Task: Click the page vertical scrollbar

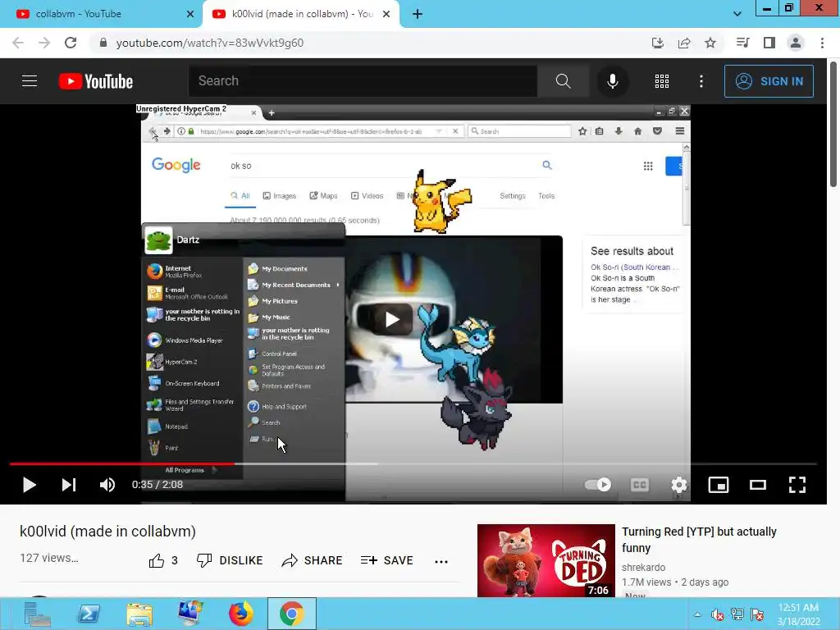Action: [x=833, y=126]
